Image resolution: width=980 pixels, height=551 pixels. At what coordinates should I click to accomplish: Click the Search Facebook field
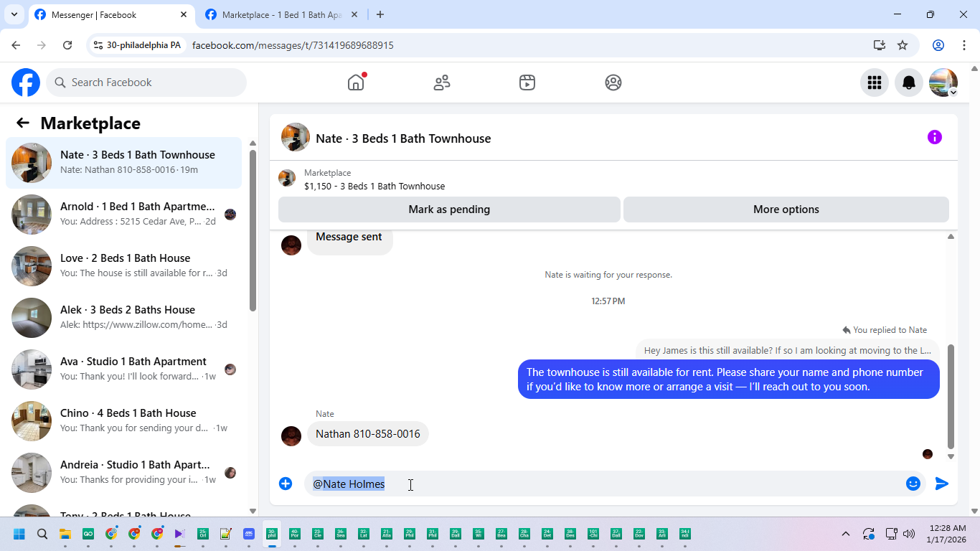146,83
